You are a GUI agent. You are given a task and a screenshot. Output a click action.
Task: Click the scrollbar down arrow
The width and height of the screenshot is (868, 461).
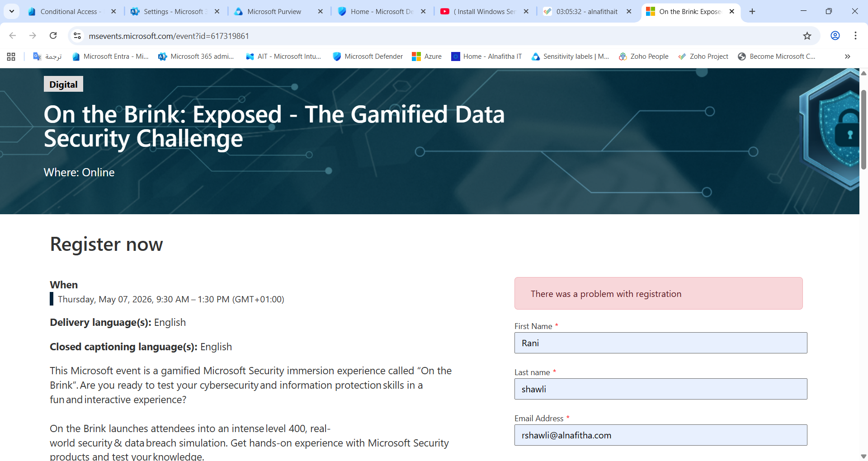(863, 456)
